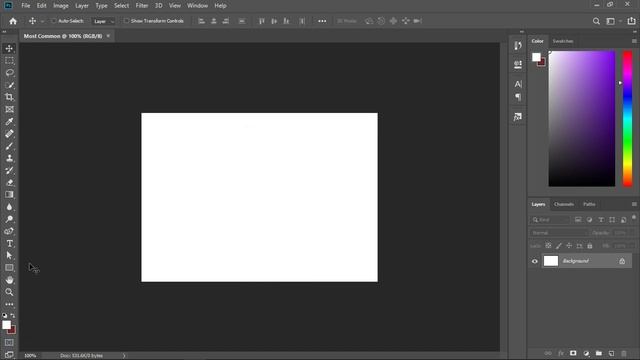Select the Horizontal Type tool
Image resolution: width=640 pixels, height=360 pixels.
coord(9,244)
